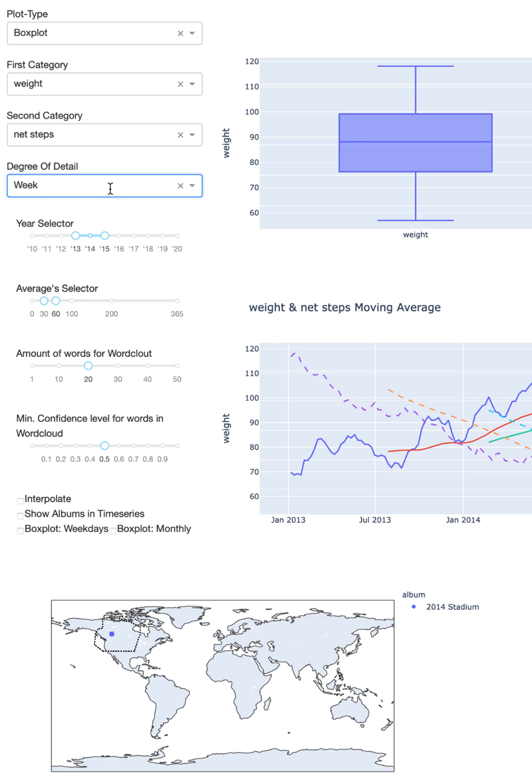Clear the Second Category net steps selection
Viewport: 532px width, 777px height.
click(x=180, y=135)
